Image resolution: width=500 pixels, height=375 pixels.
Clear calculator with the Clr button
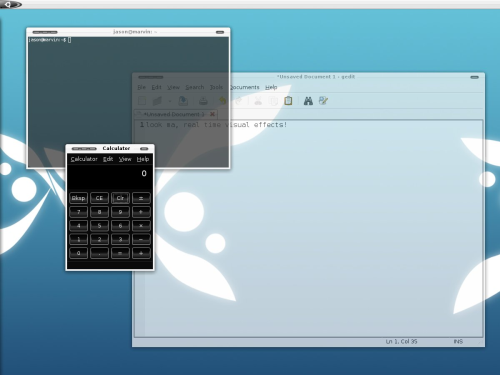coord(120,198)
